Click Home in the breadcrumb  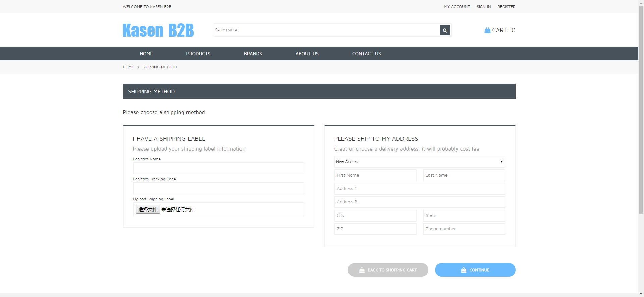coord(128,67)
